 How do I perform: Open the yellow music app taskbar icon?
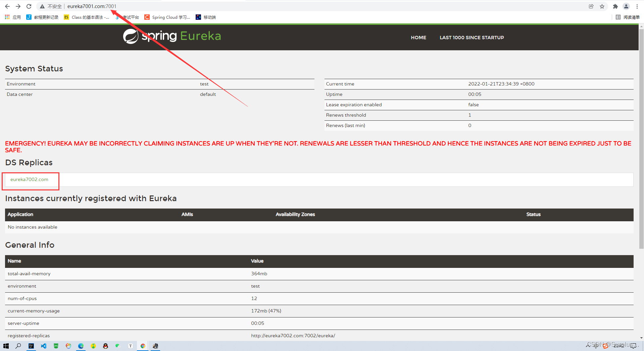coord(93,346)
